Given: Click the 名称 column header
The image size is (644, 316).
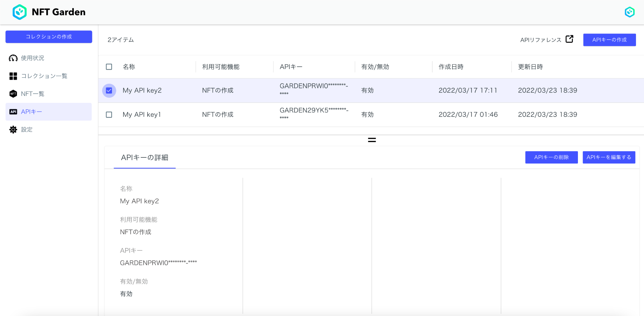Looking at the screenshot, I should click(x=129, y=67).
